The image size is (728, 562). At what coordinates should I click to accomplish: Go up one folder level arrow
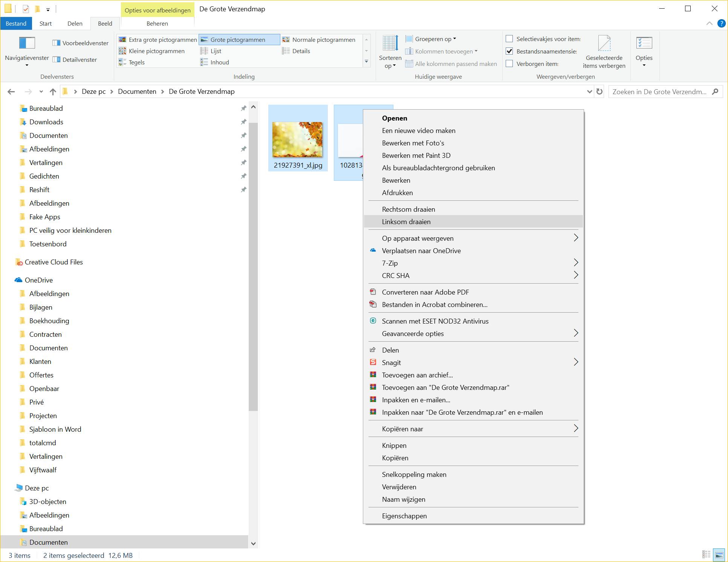[x=53, y=92]
